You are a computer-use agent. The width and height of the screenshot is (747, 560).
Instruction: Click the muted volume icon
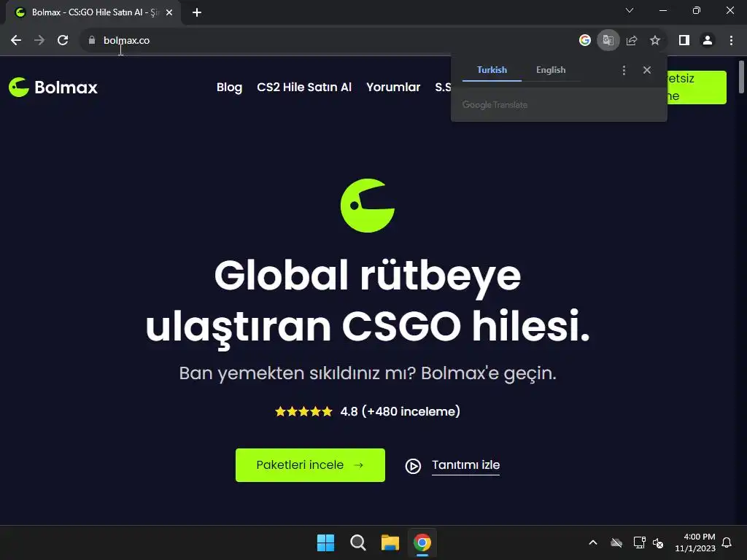pos(659,542)
